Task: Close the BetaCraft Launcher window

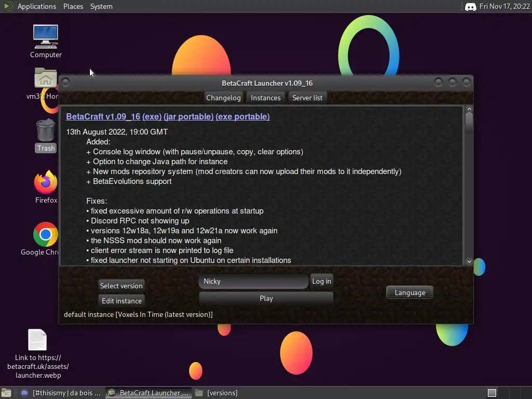Action: pyautogui.click(x=467, y=82)
